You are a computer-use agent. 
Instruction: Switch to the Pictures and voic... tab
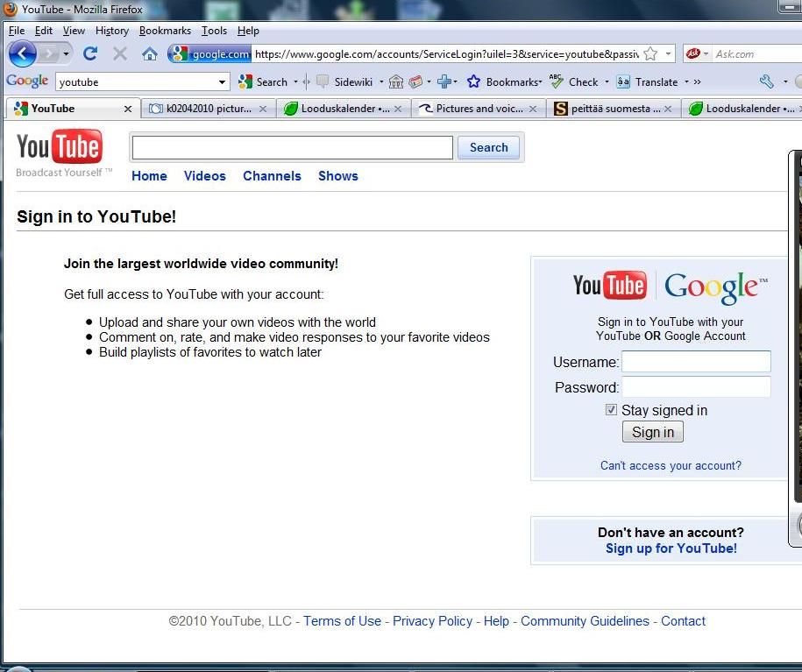tap(479, 109)
